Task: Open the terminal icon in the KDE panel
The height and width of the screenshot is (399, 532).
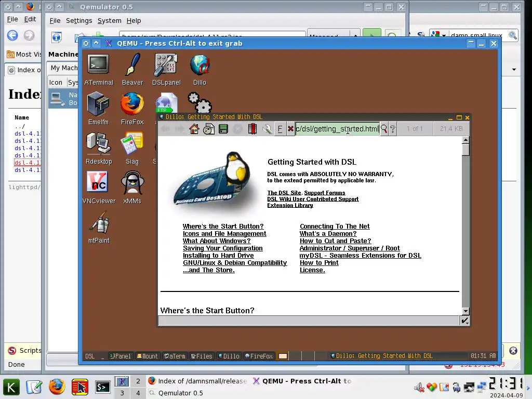Action: [x=102, y=387]
